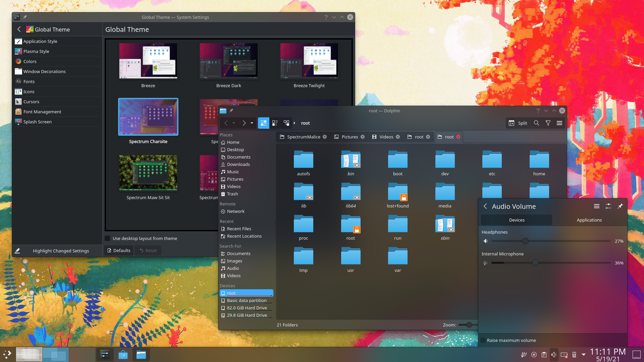Viewport: 644px width, 362px height.
Task: Open Splash Screen settings
Action: tap(57, 122)
